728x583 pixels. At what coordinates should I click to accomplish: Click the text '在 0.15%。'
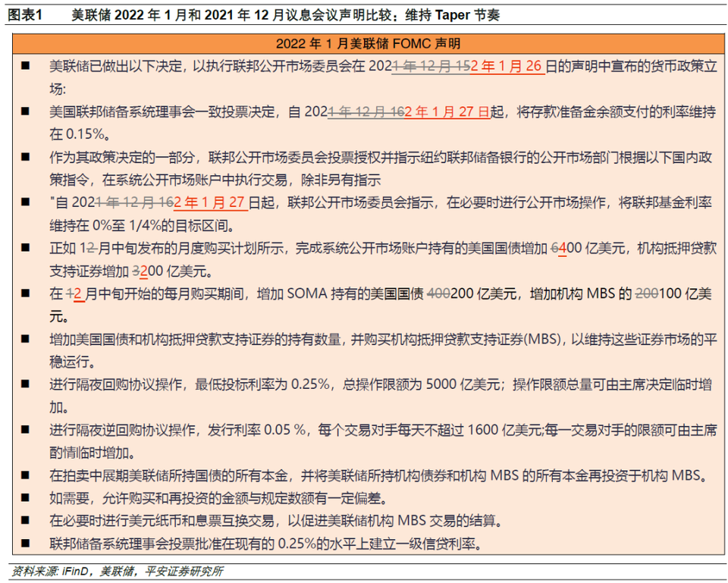point(80,135)
